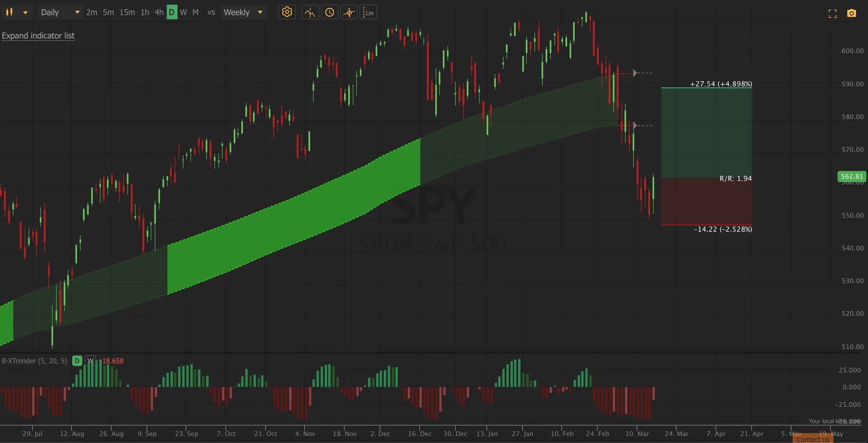Click the 4. Nov date label

click(x=305, y=434)
